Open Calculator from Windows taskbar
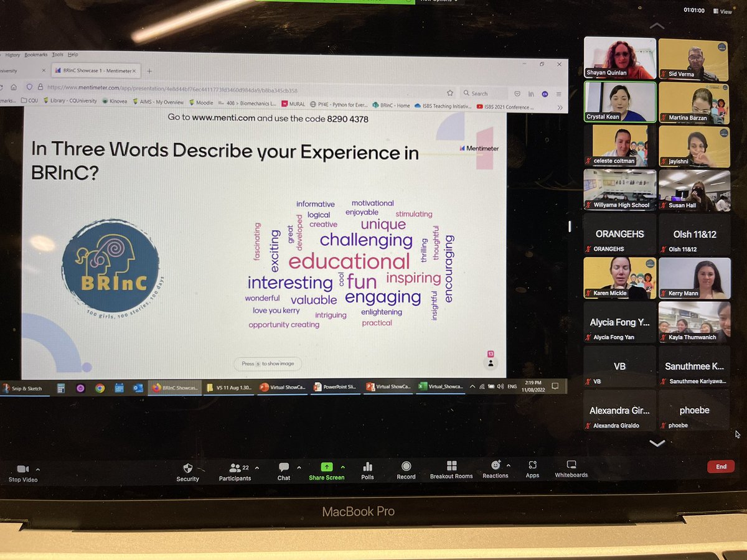This screenshot has height=560, width=747. click(x=61, y=388)
